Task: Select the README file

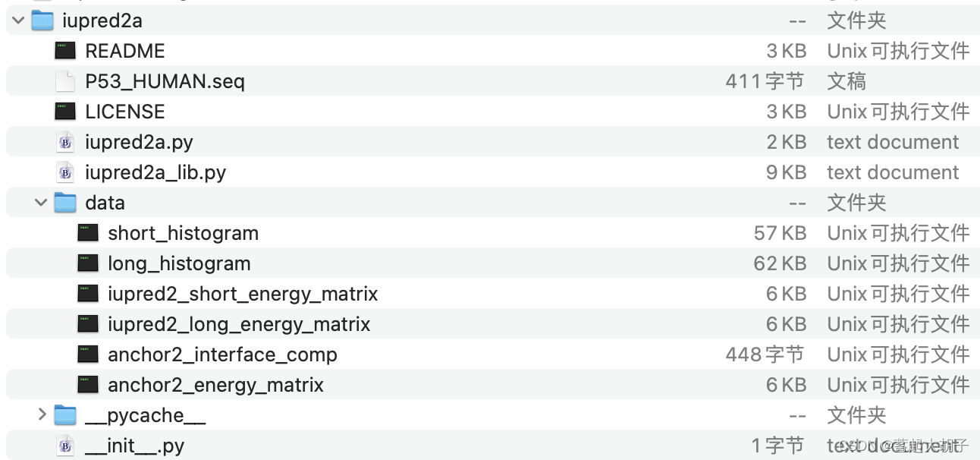Action: tap(125, 51)
